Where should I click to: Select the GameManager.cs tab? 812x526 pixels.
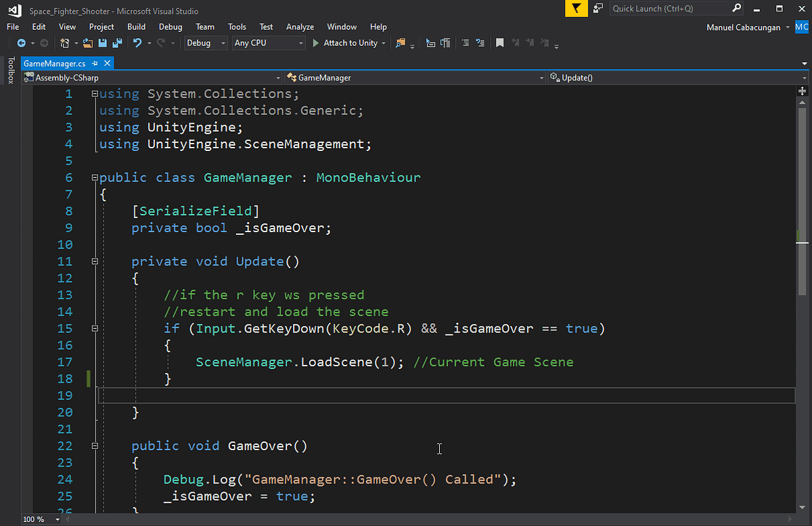coord(54,63)
